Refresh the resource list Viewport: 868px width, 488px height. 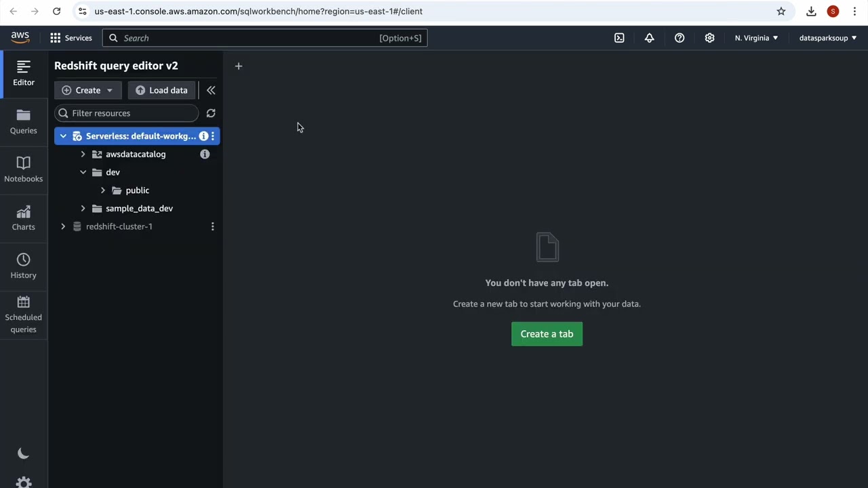pos(211,113)
